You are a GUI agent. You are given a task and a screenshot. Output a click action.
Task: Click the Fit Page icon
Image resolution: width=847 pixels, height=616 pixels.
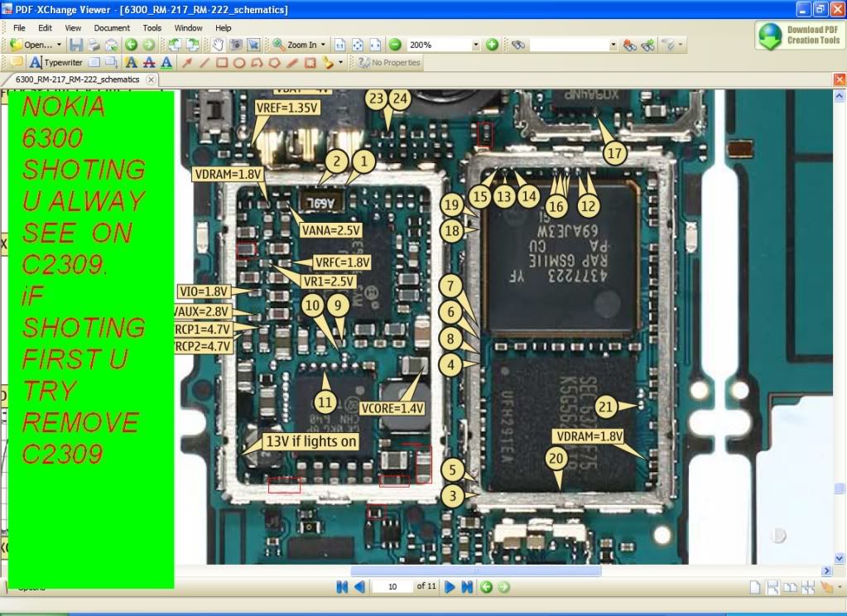click(358, 45)
